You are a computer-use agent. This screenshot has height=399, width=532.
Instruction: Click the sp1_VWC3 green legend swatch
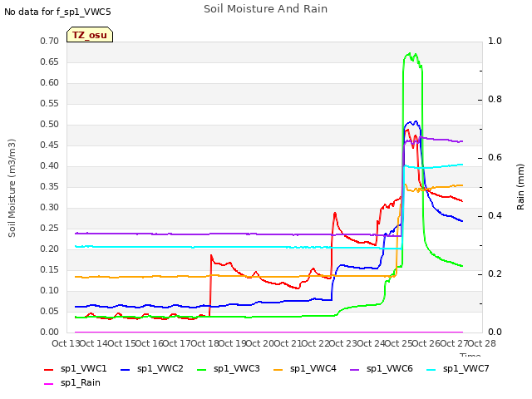click(x=201, y=369)
